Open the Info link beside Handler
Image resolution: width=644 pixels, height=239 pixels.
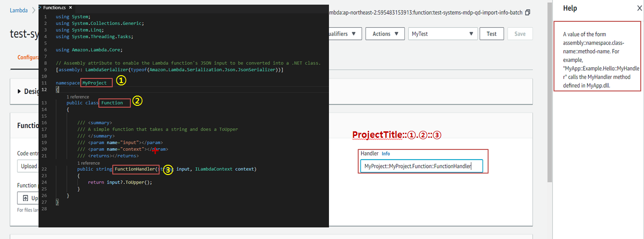point(386,154)
